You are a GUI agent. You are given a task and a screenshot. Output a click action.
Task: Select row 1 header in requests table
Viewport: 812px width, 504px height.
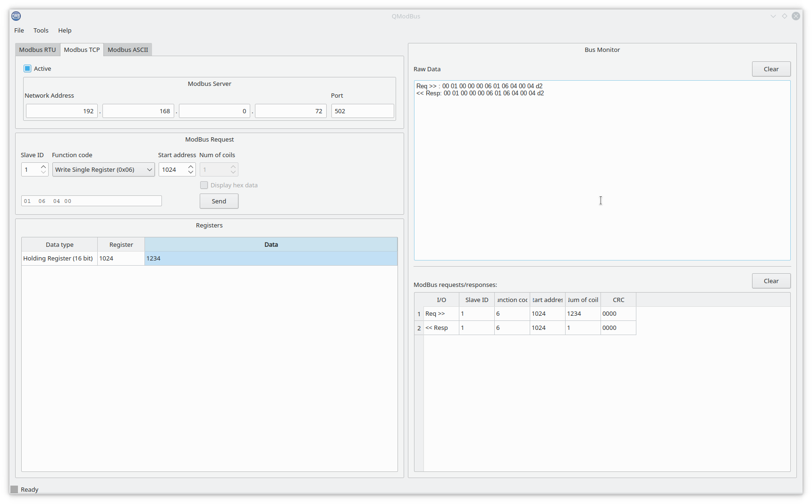coord(419,314)
